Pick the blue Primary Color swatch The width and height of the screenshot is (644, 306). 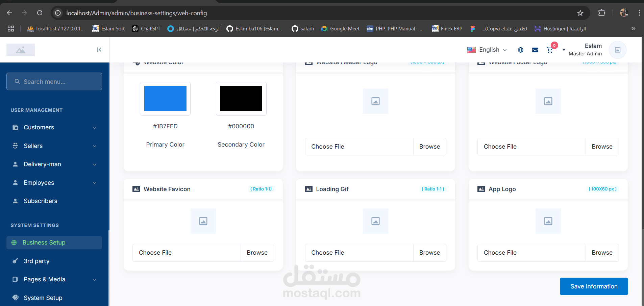coord(165,98)
